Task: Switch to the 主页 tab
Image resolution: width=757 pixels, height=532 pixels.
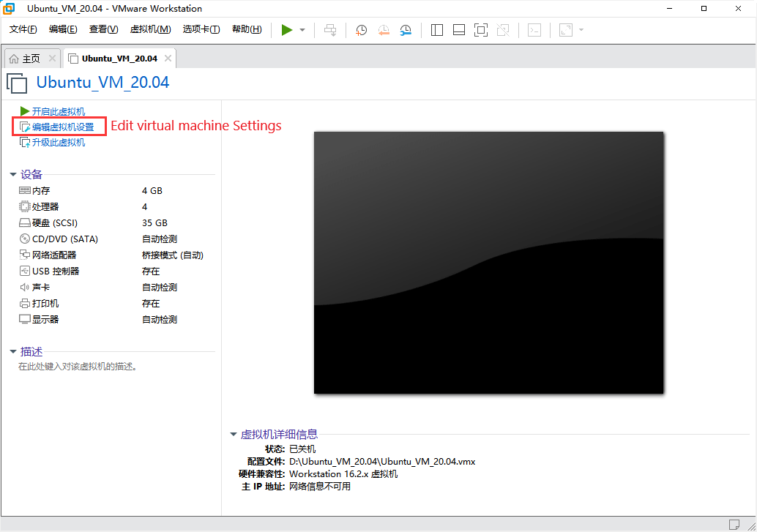Action: click(x=31, y=59)
